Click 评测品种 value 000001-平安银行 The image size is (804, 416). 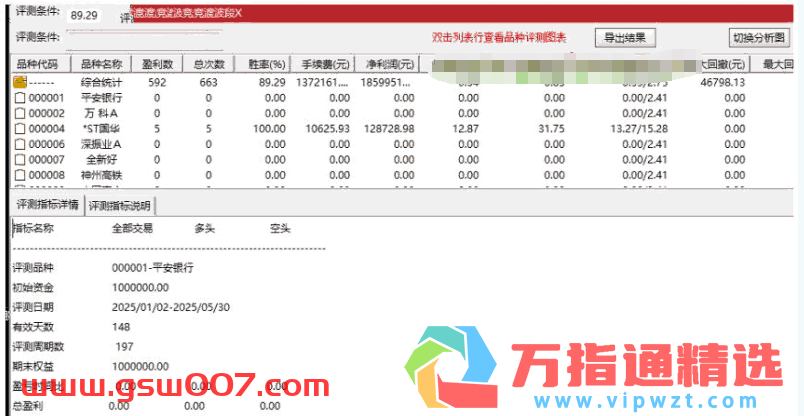pos(153,268)
